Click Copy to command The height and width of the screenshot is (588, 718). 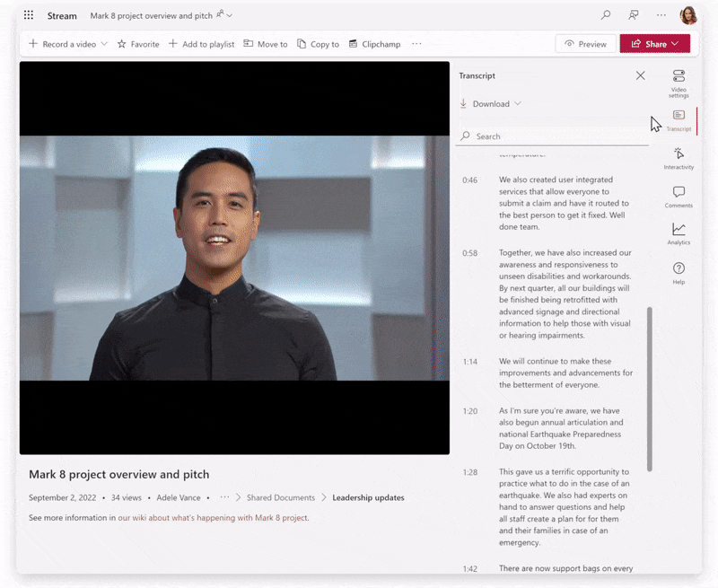pyautogui.click(x=319, y=44)
